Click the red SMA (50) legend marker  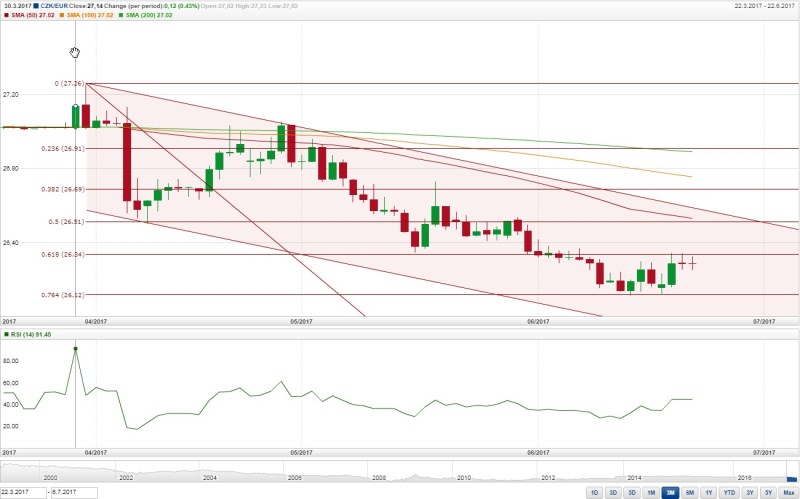[x=5, y=15]
